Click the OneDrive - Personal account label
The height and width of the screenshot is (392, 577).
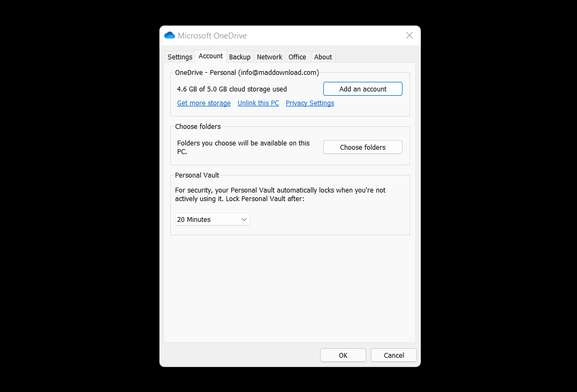click(247, 72)
